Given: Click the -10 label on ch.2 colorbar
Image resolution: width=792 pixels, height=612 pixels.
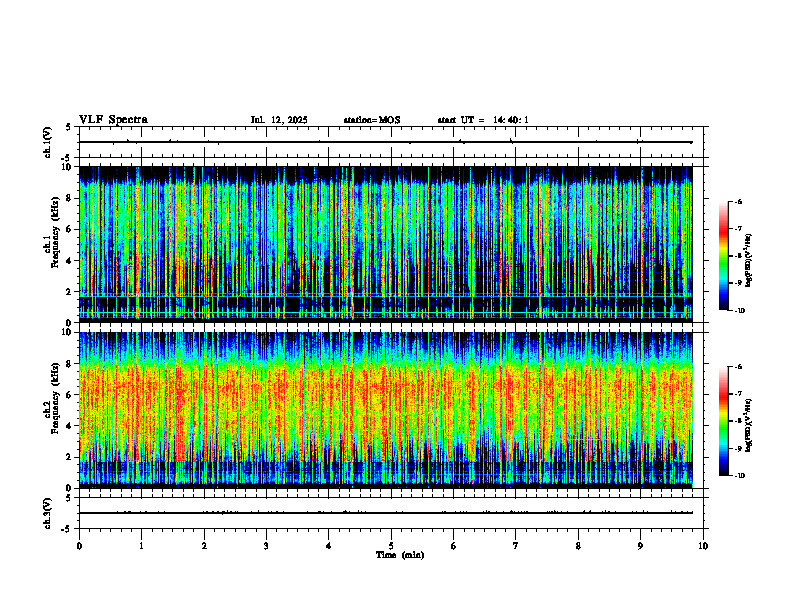Looking at the screenshot, I should [x=740, y=476].
